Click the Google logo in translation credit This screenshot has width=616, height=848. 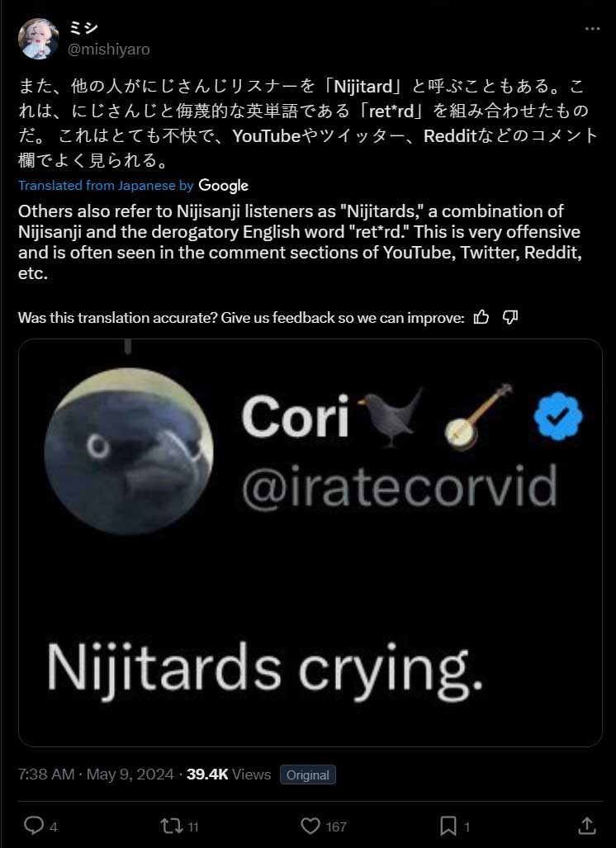click(223, 186)
